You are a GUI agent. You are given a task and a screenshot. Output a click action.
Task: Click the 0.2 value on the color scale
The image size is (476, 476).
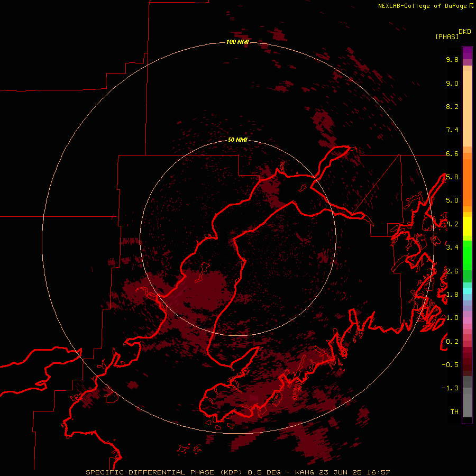452,342
